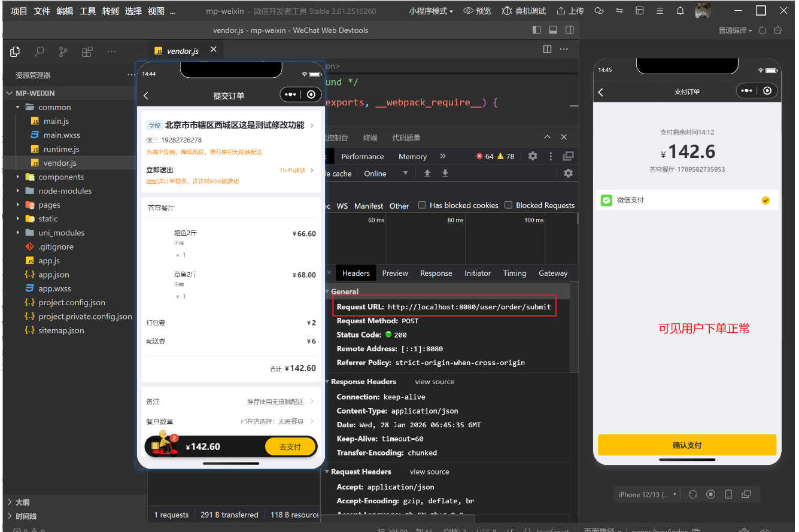Click the phone device icon near iPhone selector
Image resolution: width=799 pixels, height=532 pixels.
(x=728, y=494)
